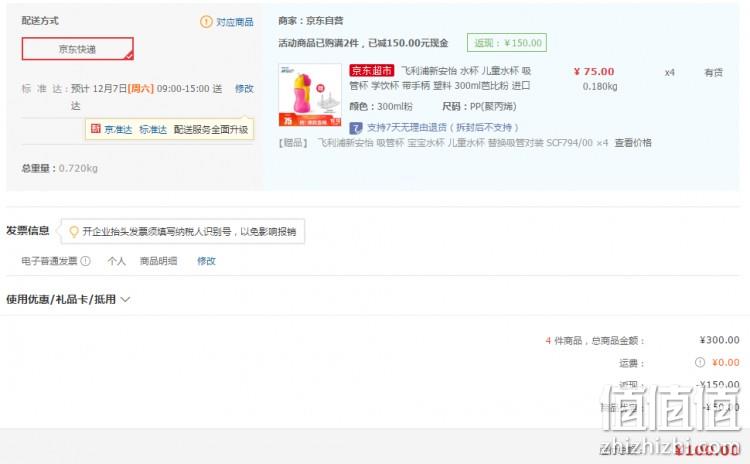
Task: Click 修改 next to the delivery time
Action: (244, 88)
